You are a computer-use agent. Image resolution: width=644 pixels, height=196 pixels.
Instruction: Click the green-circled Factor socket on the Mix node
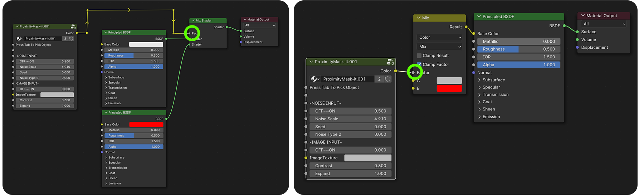click(x=413, y=73)
